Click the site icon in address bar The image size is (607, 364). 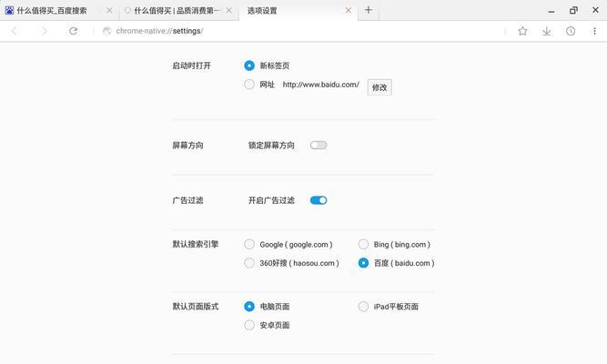106,31
